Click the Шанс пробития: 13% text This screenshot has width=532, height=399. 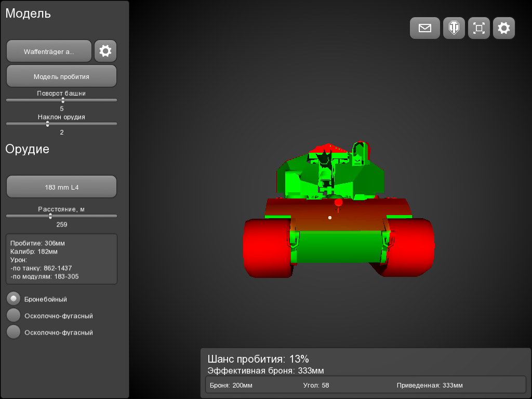pyautogui.click(x=258, y=359)
